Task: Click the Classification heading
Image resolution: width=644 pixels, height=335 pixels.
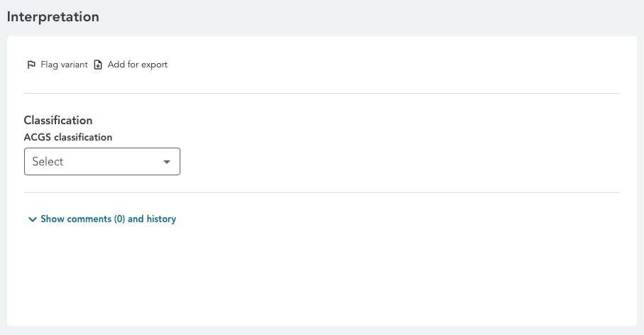Action: (58, 121)
